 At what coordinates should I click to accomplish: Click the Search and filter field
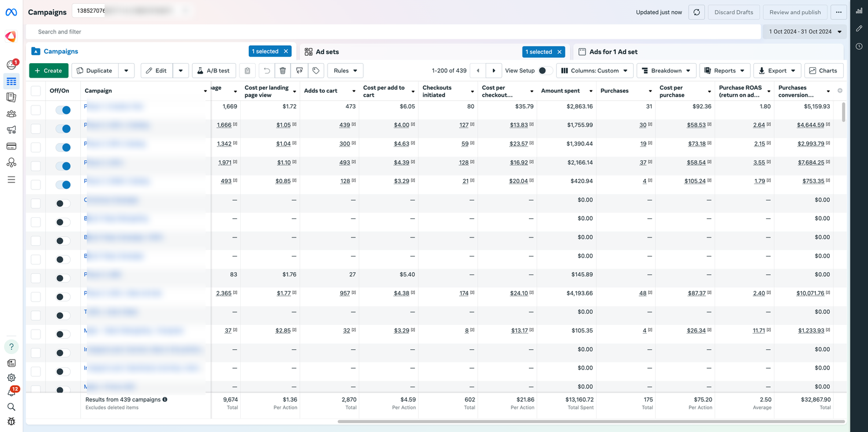(393, 32)
